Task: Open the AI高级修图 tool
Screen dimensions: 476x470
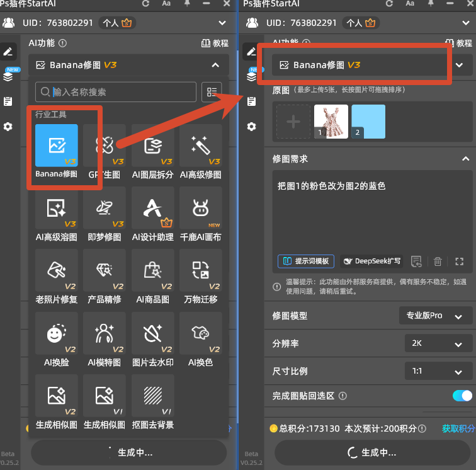Action: [x=201, y=146]
